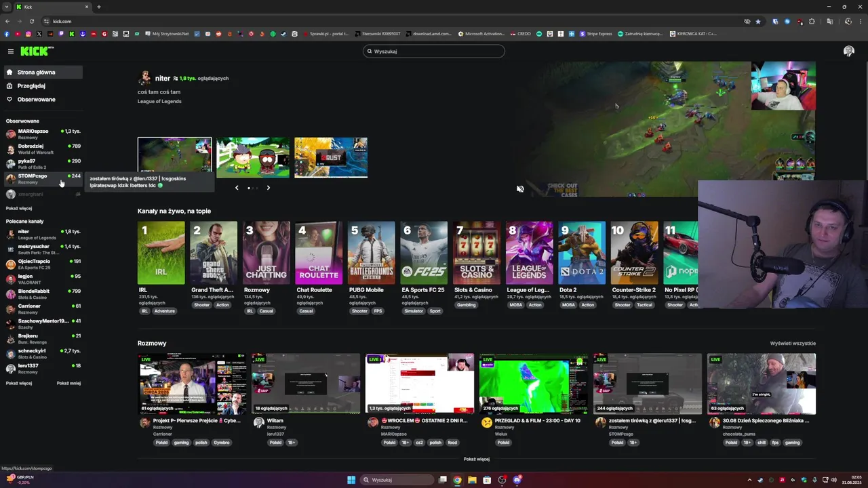This screenshot has width=868, height=488.
Task: Open PUBG Mobile category card
Action: tap(372, 253)
